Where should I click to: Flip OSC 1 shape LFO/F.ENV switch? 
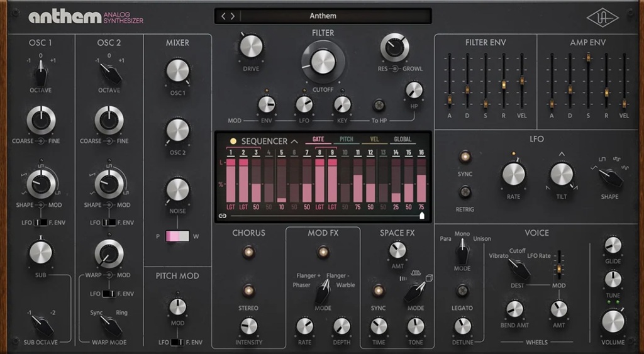pos(40,223)
